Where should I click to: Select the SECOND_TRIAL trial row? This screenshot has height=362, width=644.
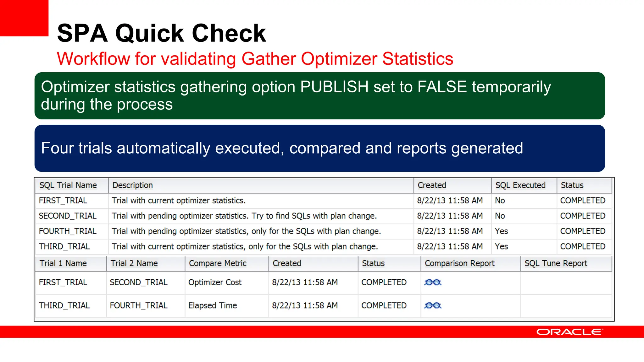tap(68, 216)
